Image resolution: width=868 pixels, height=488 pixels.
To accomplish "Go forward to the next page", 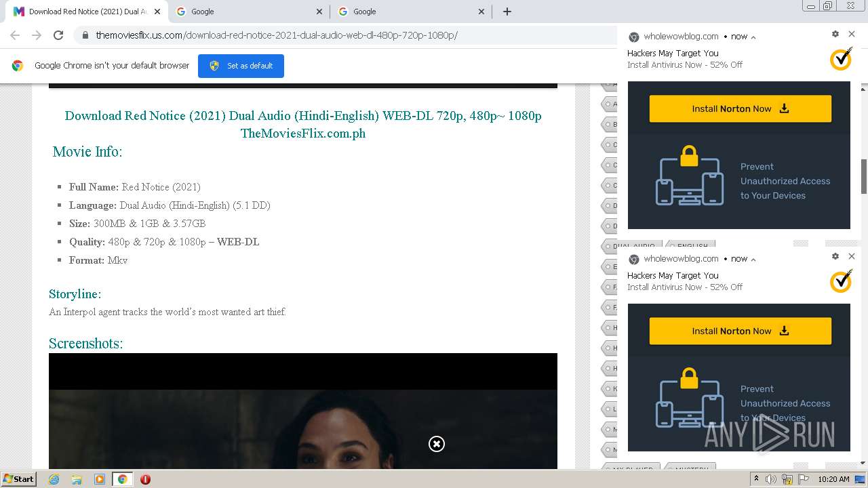I will click(x=37, y=35).
